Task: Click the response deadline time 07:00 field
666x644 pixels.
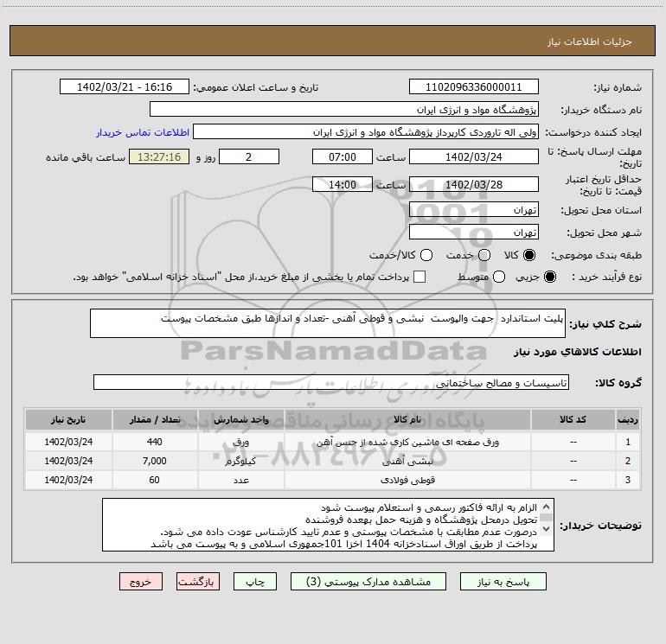Action: [343, 156]
